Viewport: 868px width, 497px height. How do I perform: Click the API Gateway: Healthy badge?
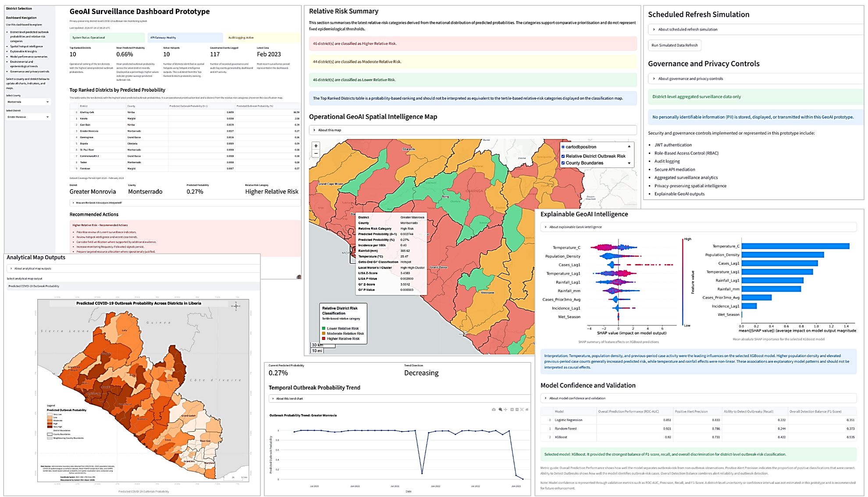pyautogui.click(x=185, y=38)
